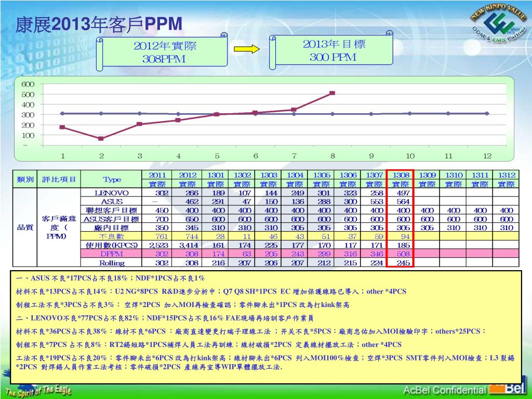Select the 2013年目標 300 PPM scroll box
The image size is (532, 399).
coord(331,50)
